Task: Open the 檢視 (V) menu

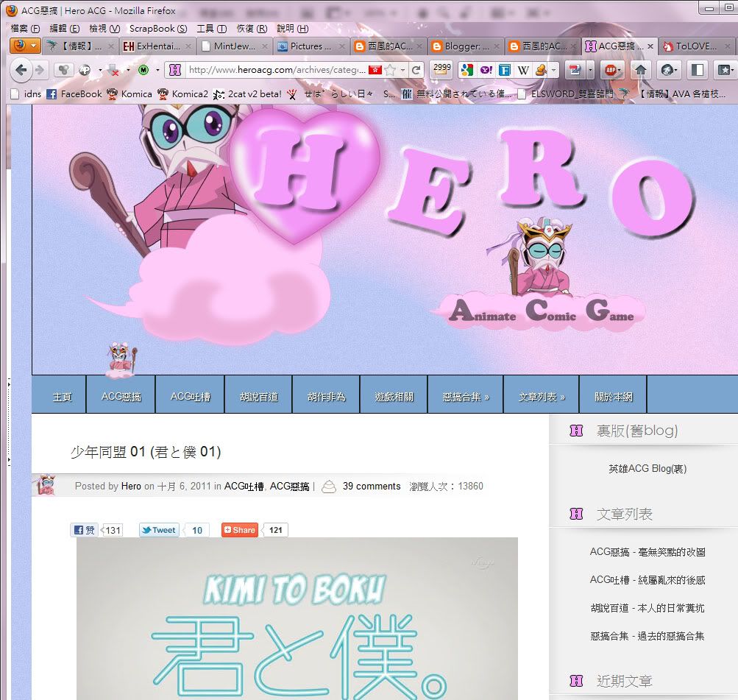Action: 104,29
